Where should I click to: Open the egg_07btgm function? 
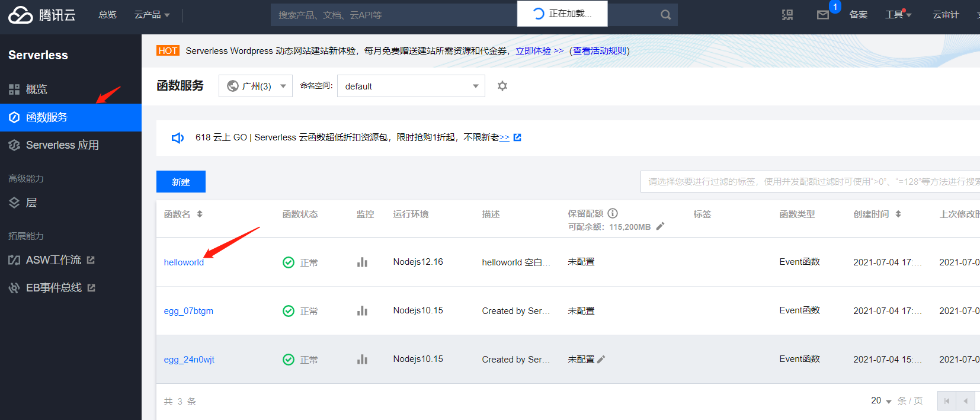click(x=188, y=311)
